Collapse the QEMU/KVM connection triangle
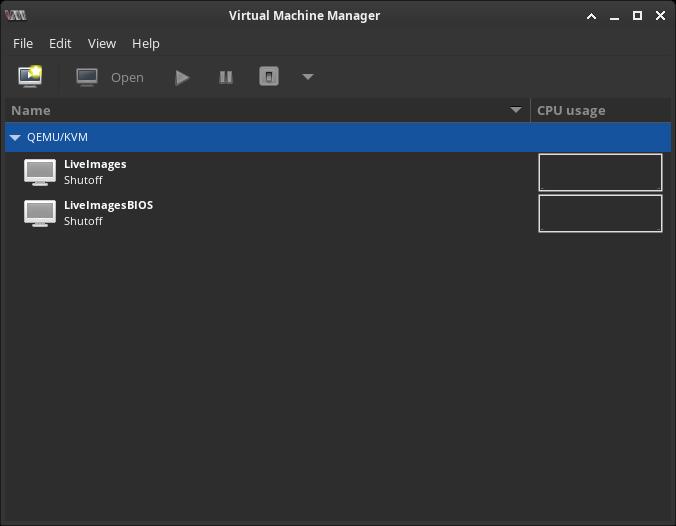The image size is (676, 526). click(15, 138)
